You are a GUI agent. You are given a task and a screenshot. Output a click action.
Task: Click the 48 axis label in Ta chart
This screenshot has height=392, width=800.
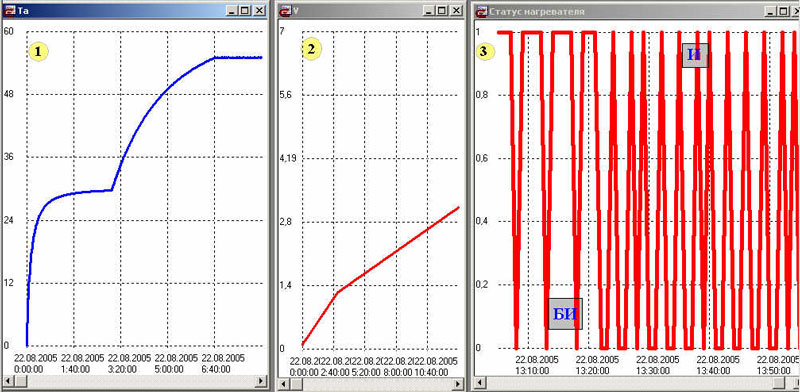(9, 94)
